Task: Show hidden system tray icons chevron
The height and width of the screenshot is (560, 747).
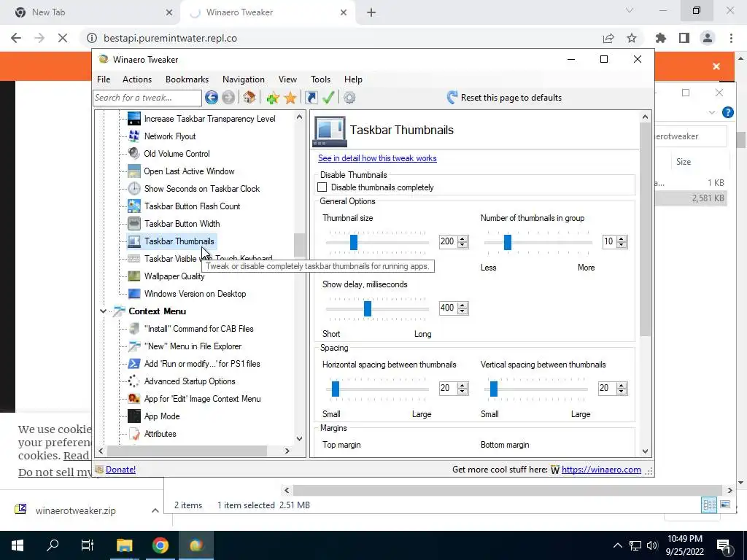Action: [617, 545]
